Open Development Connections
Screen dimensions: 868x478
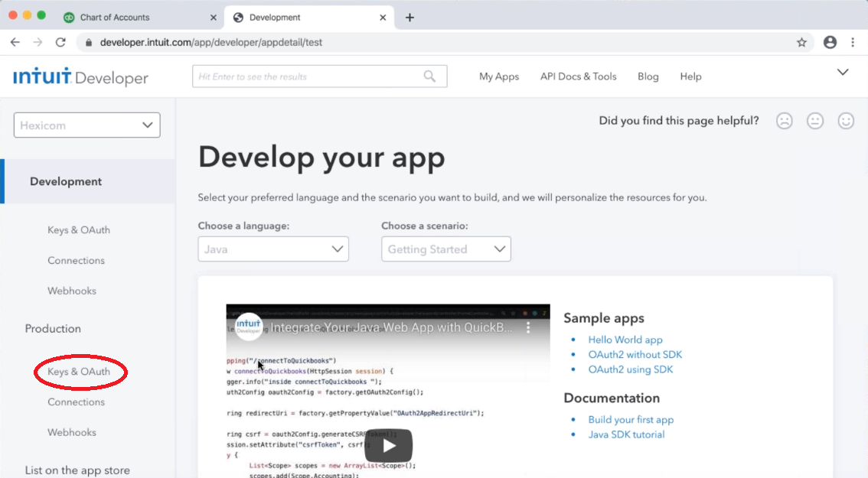pyautogui.click(x=76, y=260)
